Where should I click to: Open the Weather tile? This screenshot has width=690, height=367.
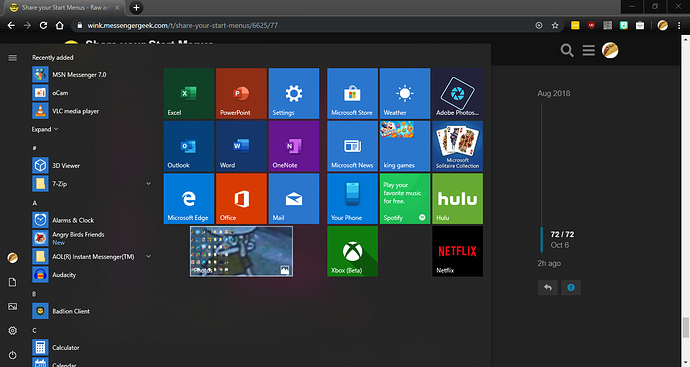point(405,93)
